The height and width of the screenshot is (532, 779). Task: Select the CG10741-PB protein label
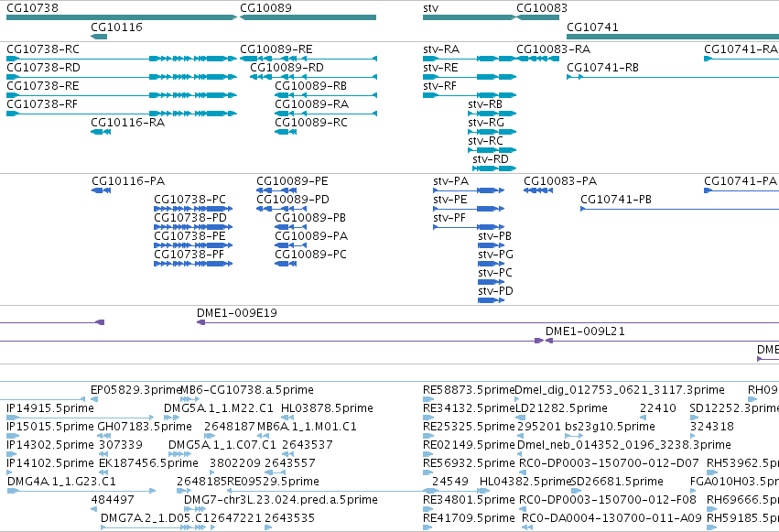point(615,200)
